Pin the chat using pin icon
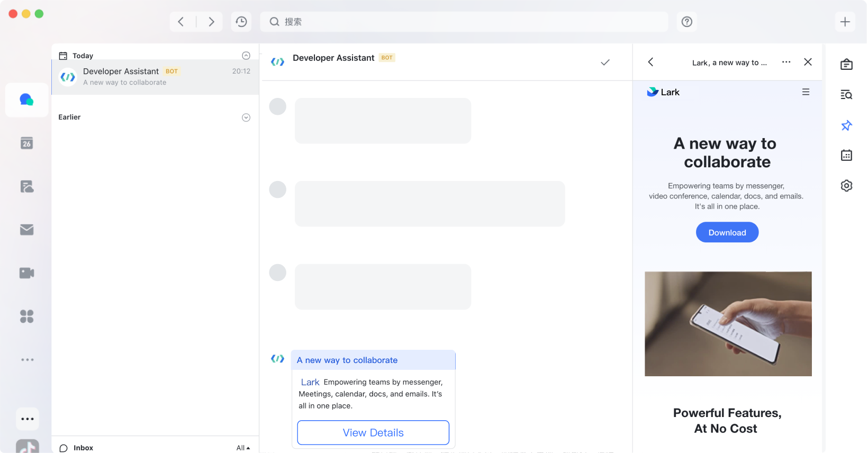 point(846,125)
